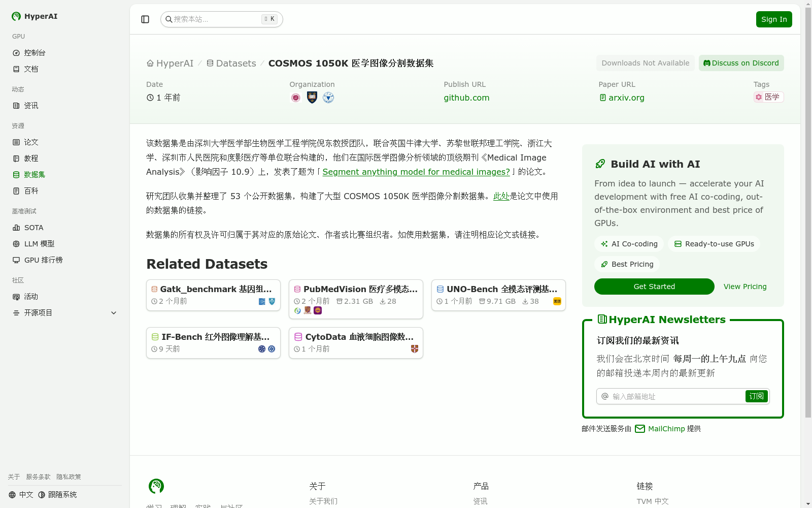The width and height of the screenshot is (812, 508).
Task: Click the purple logo on PubMedVision card
Action: pyautogui.click(x=318, y=310)
